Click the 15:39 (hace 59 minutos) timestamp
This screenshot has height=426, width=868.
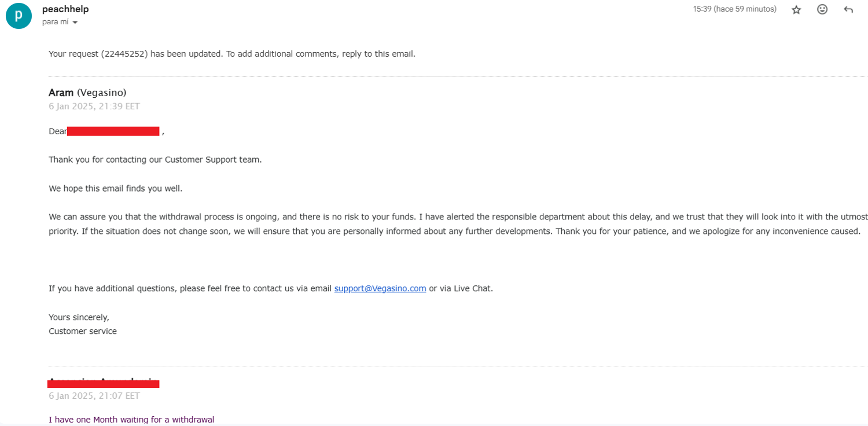[x=734, y=9]
